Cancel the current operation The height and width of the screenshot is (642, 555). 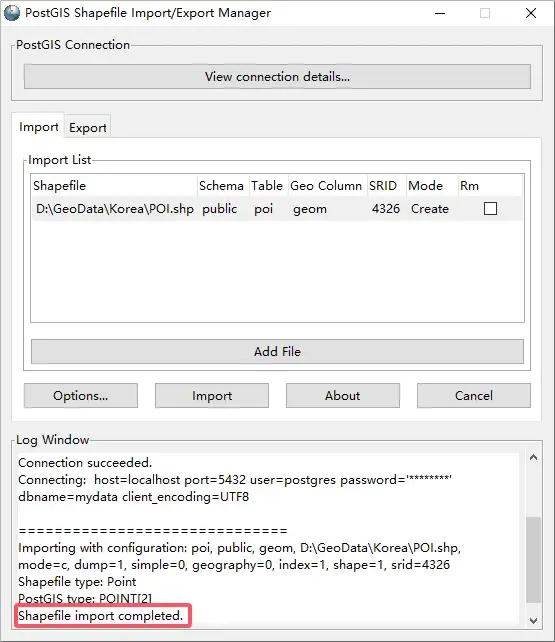[x=474, y=396]
